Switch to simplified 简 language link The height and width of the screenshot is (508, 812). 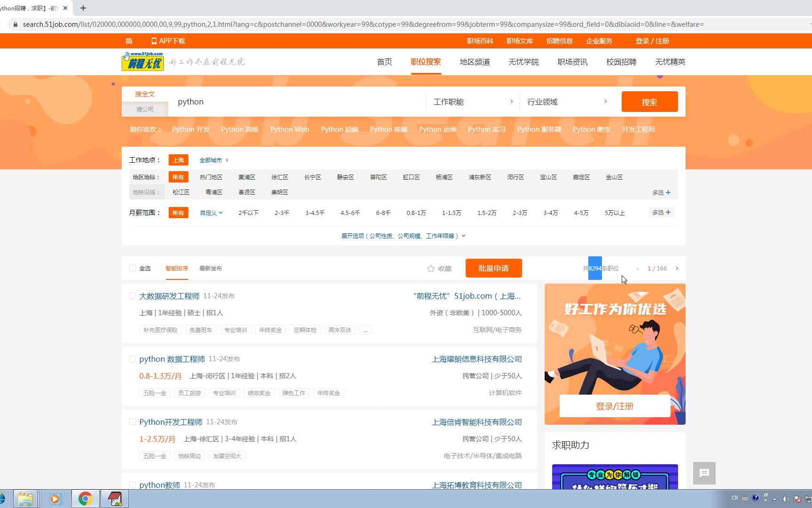click(x=129, y=41)
